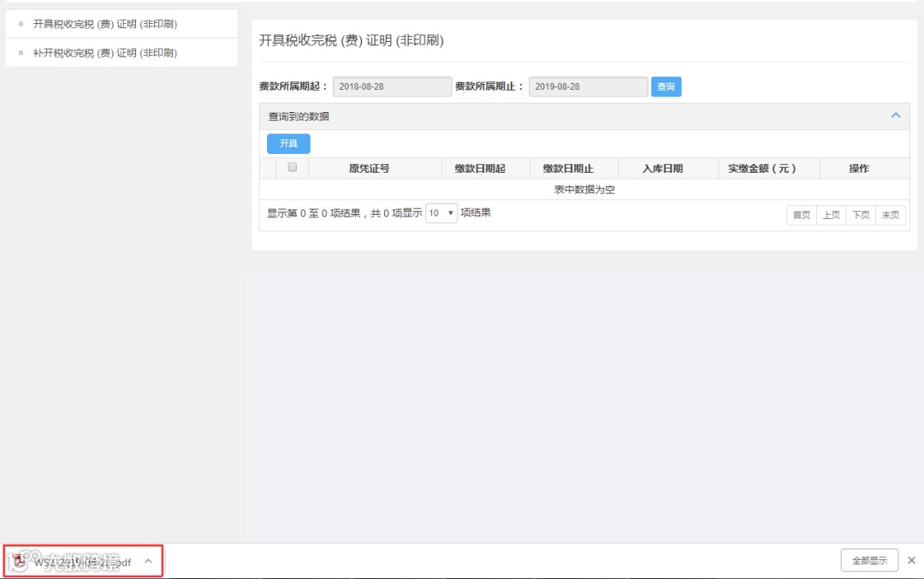Image resolution: width=924 pixels, height=579 pixels.
Task: Click the blue 开具 button
Action: pyautogui.click(x=288, y=144)
